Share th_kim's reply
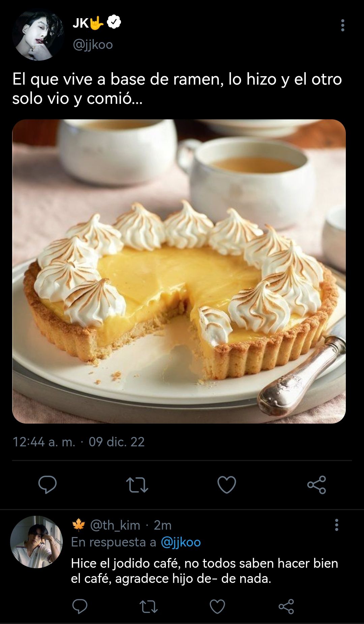The height and width of the screenshot is (624, 364). [286, 606]
